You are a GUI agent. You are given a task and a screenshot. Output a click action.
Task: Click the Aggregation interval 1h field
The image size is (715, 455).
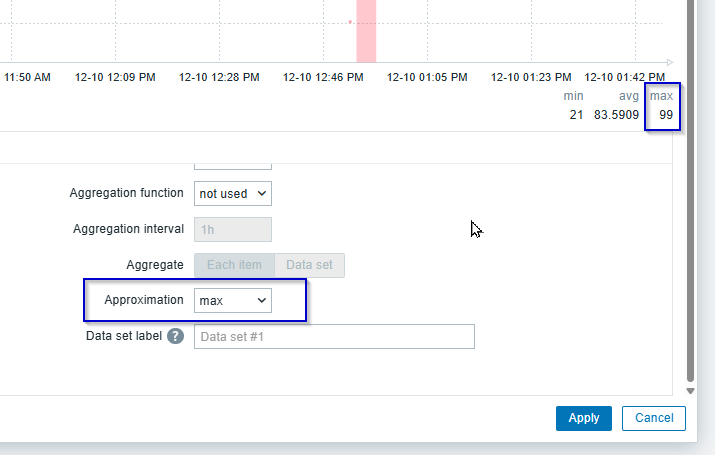232,229
